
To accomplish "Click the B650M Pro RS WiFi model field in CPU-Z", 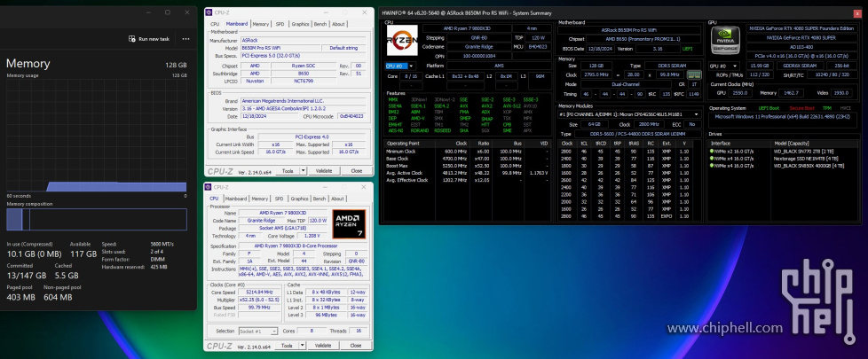I will [280, 48].
